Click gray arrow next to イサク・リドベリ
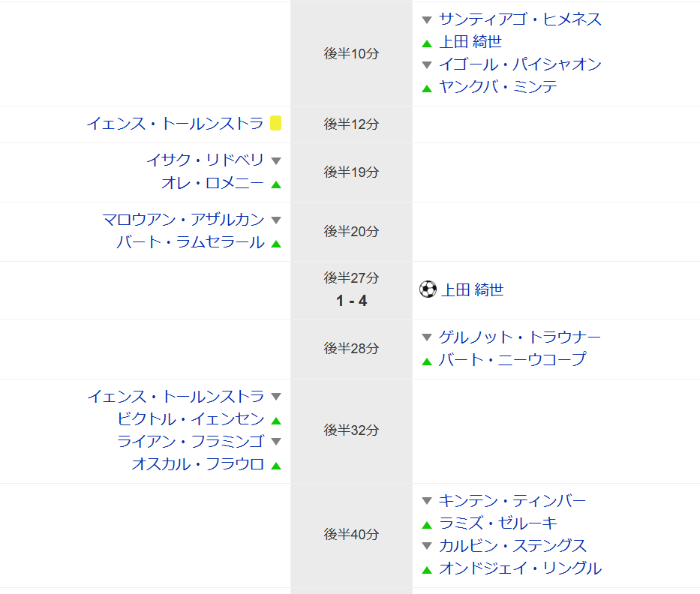700x594 pixels. click(x=276, y=161)
